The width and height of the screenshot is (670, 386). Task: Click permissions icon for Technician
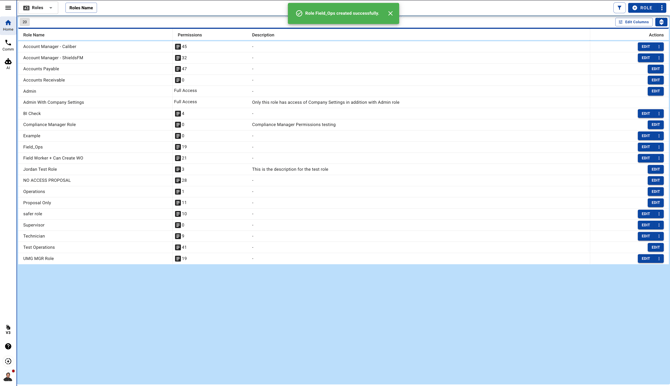coord(178,236)
